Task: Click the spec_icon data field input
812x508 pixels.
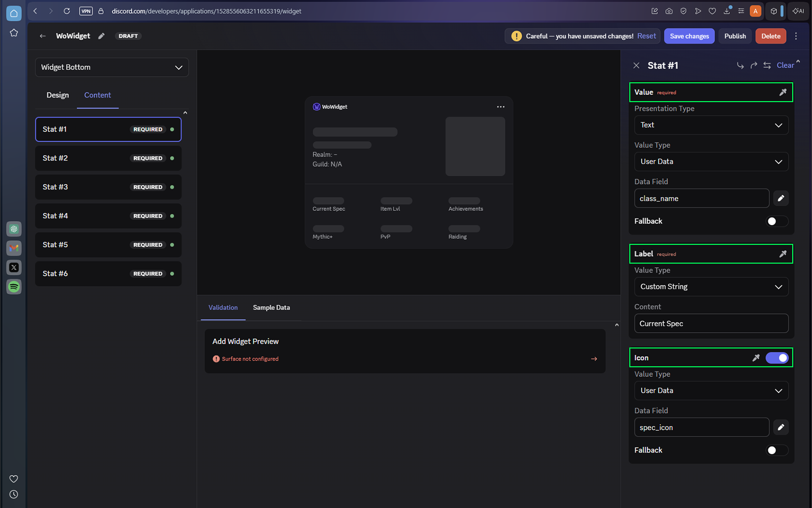Action: click(701, 427)
